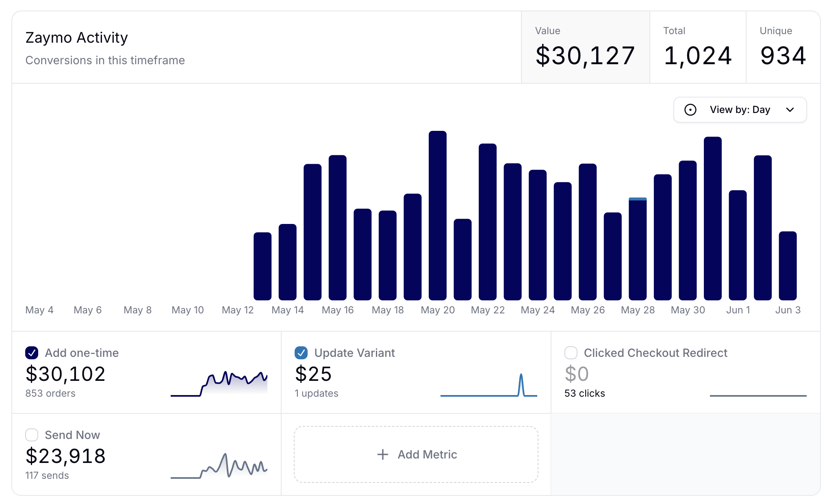Open the Send Now sparkline chart
Image resolution: width=829 pixels, height=504 pixels.
pyautogui.click(x=219, y=465)
